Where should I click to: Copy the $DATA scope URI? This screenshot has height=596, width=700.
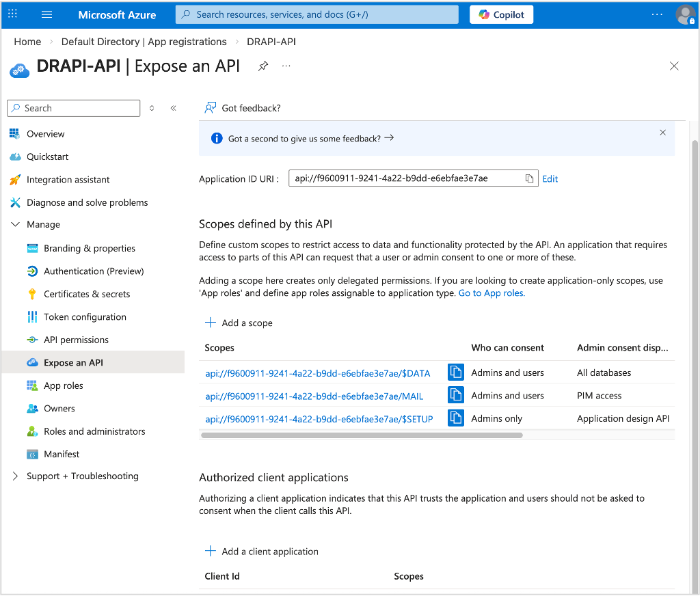(455, 372)
